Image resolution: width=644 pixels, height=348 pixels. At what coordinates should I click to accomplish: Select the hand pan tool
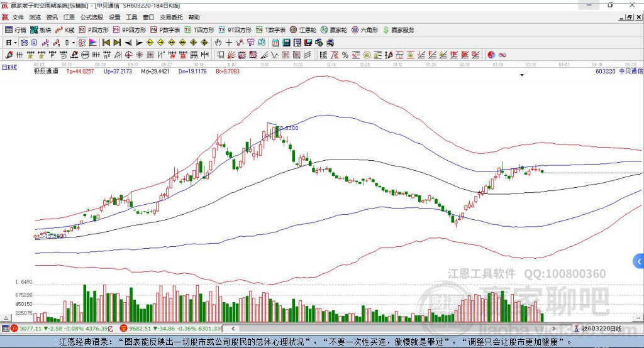[218, 43]
